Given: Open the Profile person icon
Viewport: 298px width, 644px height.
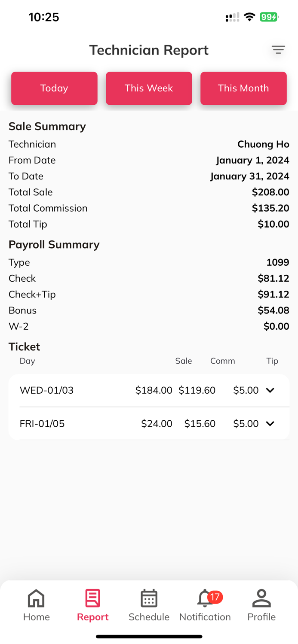Looking at the screenshot, I should tap(261, 598).
